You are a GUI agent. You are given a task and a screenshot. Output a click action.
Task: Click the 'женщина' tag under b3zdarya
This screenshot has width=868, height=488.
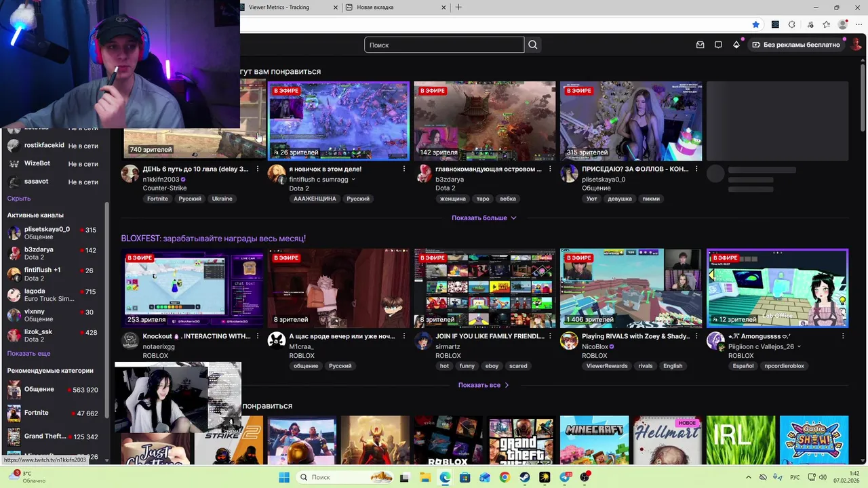click(453, 199)
